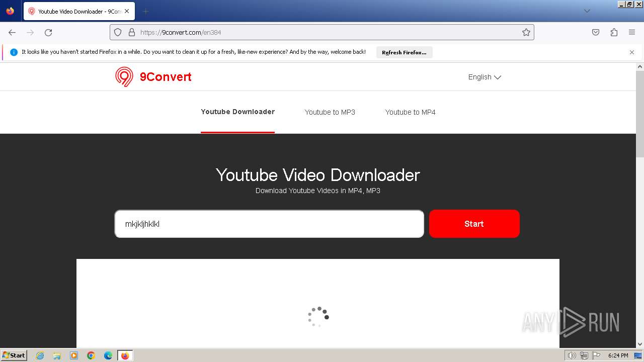List all tabs dropdown arrow

pos(587,11)
